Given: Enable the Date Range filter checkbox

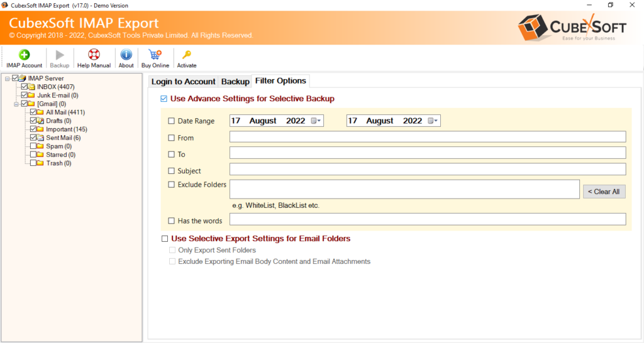Looking at the screenshot, I should point(171,121).
